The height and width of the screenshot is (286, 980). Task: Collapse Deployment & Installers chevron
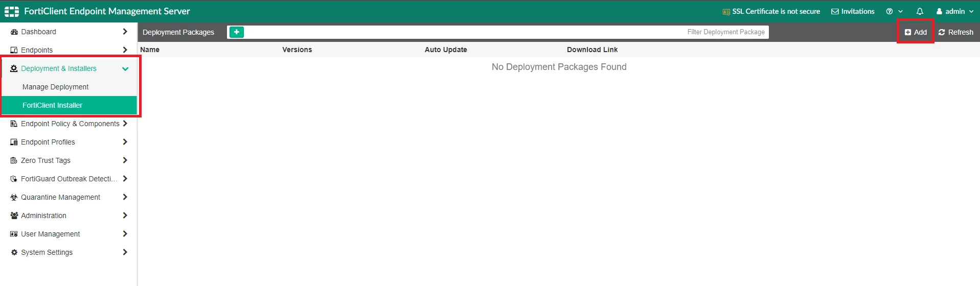click(125, 69)
